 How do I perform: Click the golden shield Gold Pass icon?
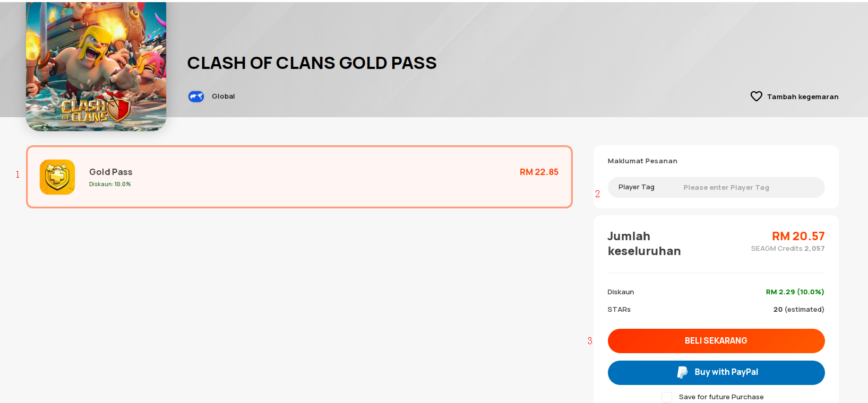57,177
